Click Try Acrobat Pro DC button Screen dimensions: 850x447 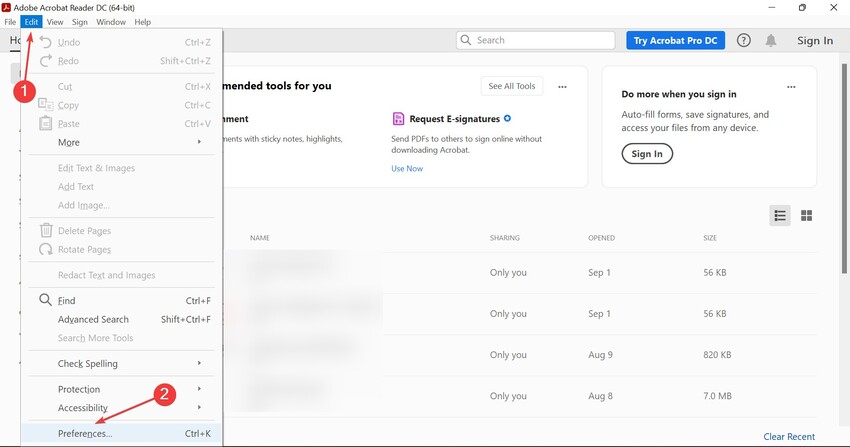675,41
